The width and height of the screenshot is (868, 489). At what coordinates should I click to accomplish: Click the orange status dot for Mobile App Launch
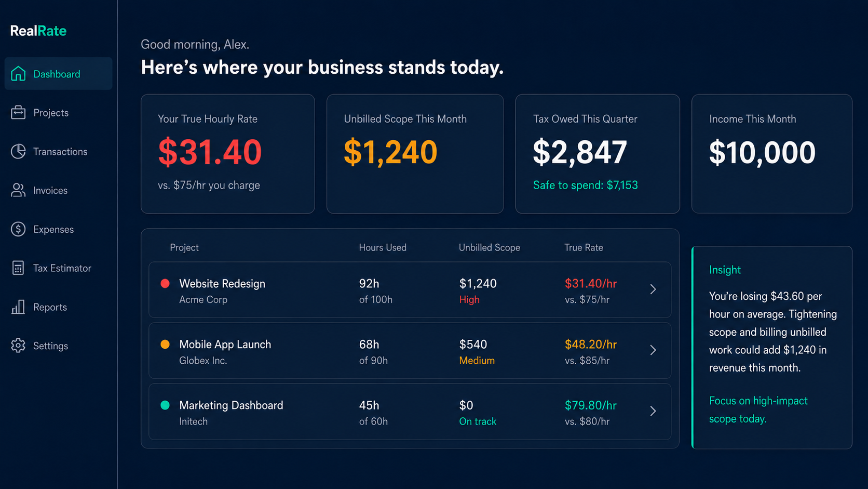point(165,344)
